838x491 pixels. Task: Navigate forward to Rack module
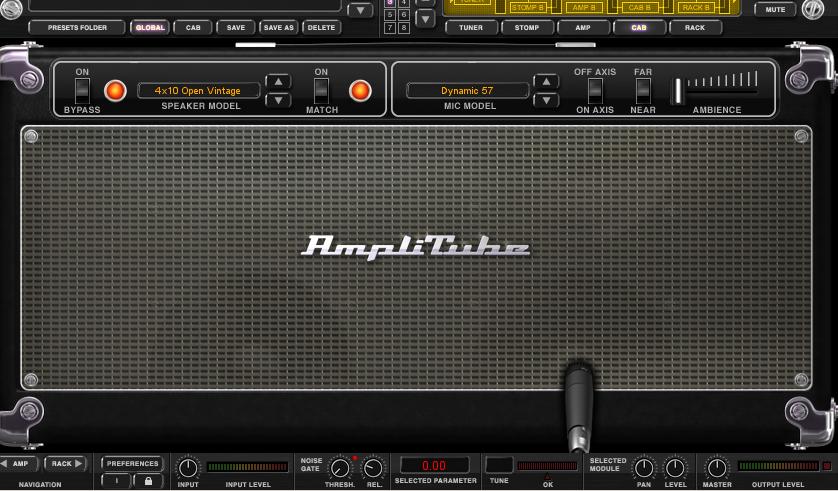click(x=66, y=464)
